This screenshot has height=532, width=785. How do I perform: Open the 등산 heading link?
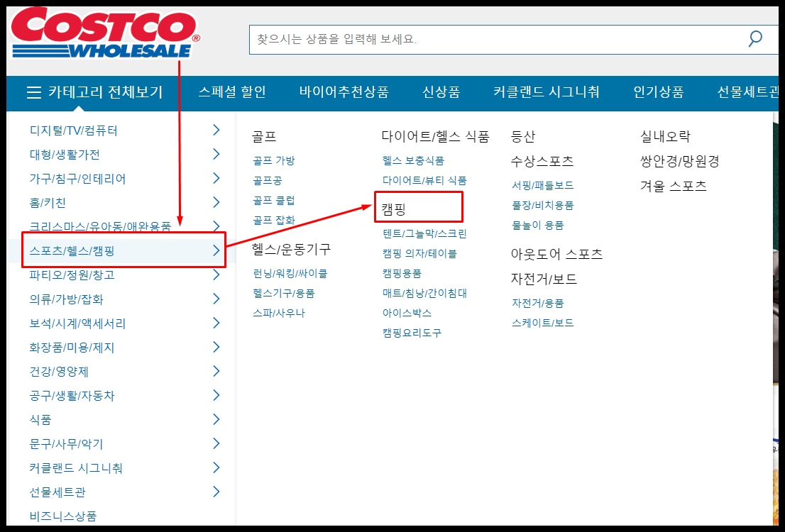(522, 136)
